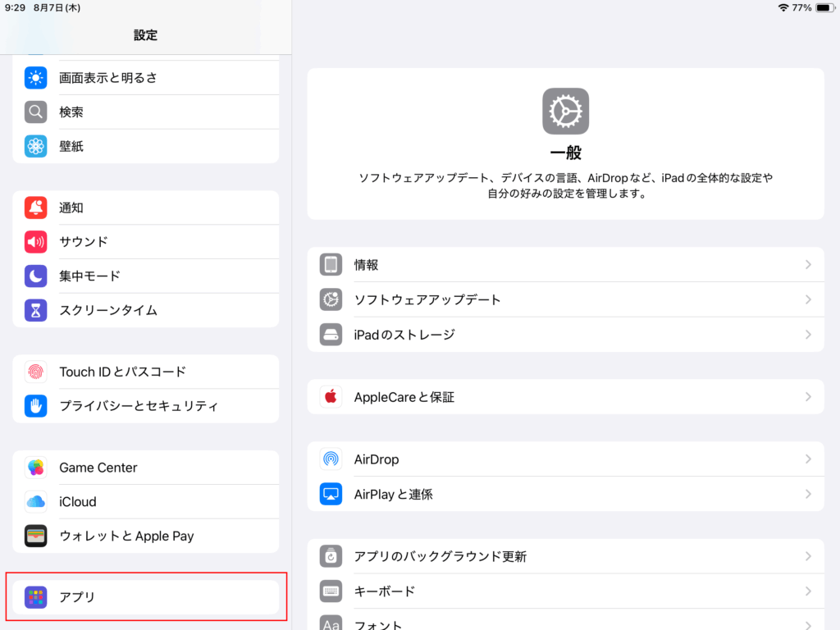Tap the Wallpaper flower icon
The width and height of the screenshot is (840, 630).
click(35, 146)
